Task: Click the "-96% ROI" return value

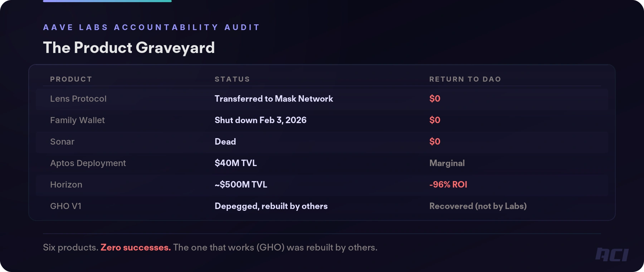Action: 448,185
